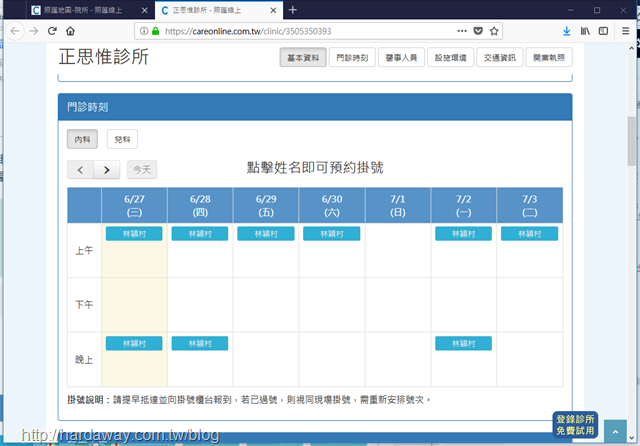
Task: Select the 內科 department toggle
Action: (x=82, y=139)
